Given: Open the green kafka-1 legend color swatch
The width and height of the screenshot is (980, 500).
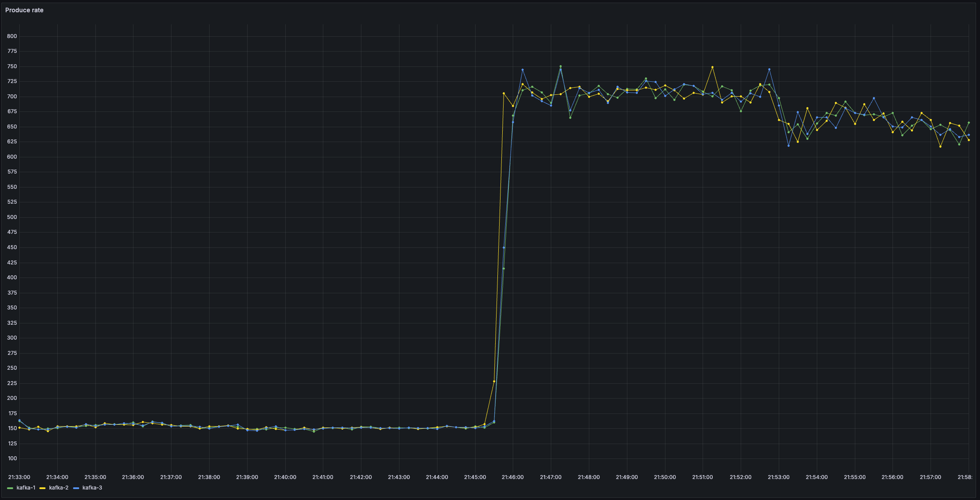Looking at the screenshot, I should 10,488.
